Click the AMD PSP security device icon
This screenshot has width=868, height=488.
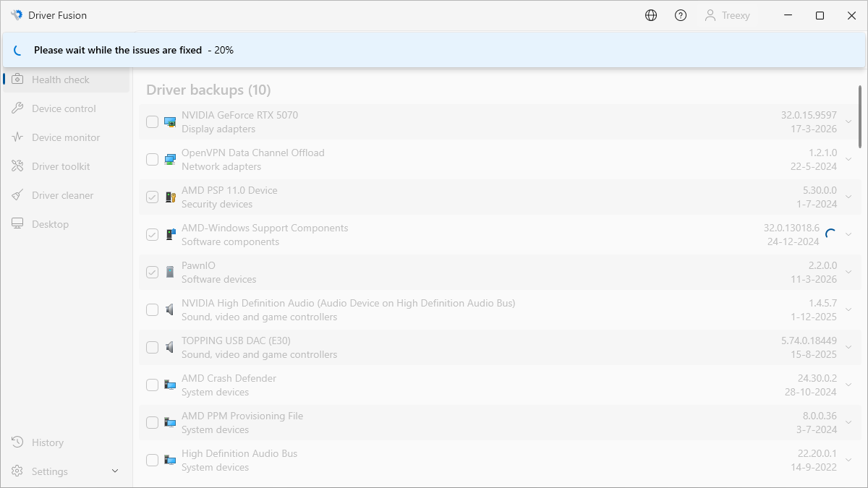click(170, 197)
